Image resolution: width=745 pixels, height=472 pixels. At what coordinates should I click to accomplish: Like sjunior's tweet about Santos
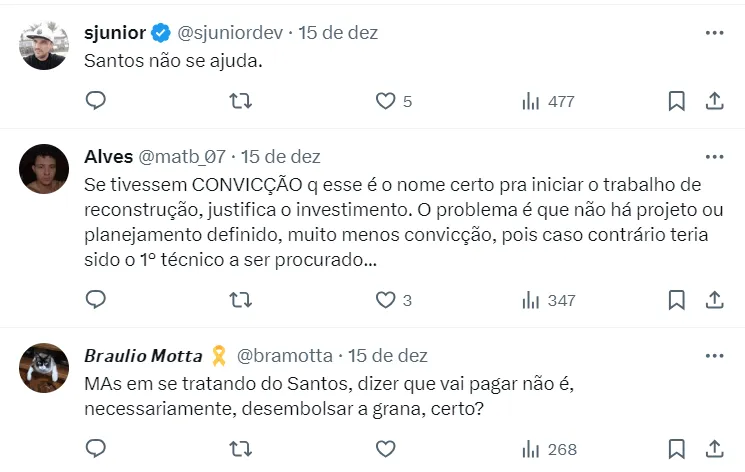point(386,100)
